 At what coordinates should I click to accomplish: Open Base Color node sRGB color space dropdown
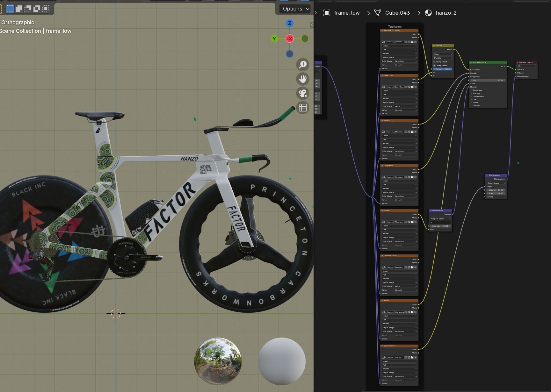point(406,106)
